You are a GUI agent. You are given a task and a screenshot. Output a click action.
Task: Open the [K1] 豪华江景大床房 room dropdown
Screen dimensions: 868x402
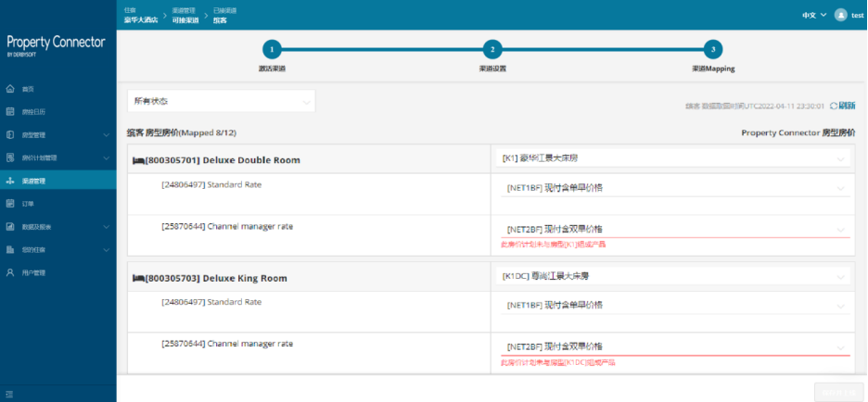[672, 158]
